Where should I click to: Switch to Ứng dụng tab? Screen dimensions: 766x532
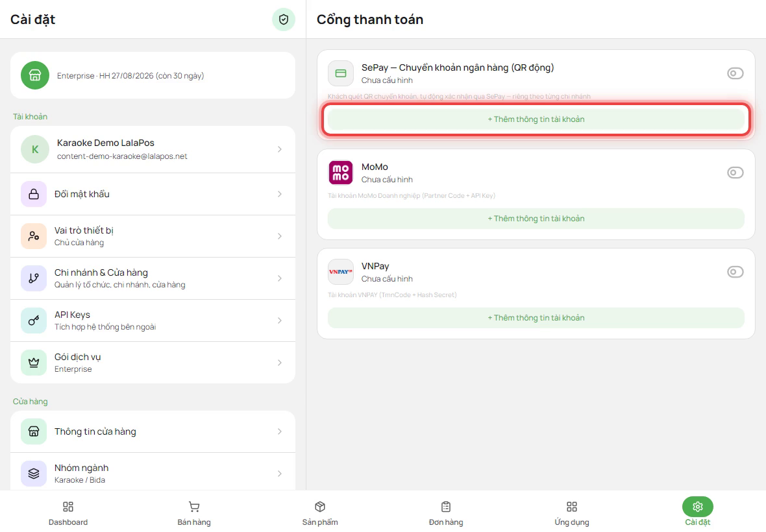[x=571, y=513]
